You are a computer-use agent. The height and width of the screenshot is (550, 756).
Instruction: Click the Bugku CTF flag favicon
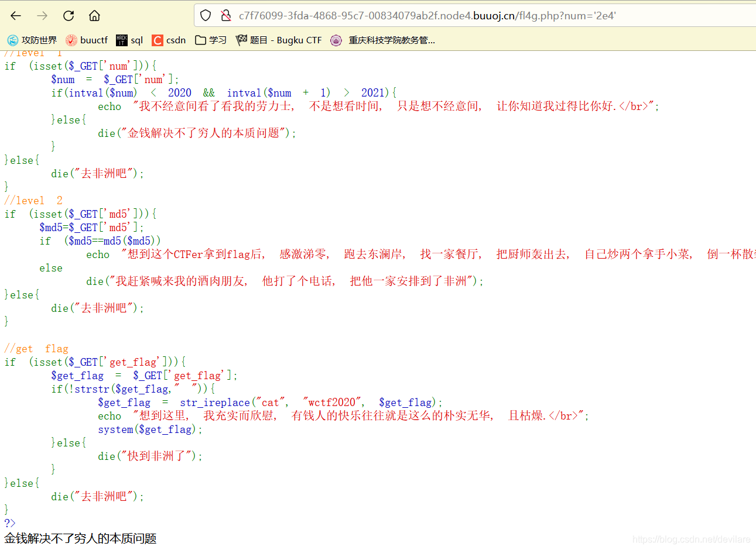241,40
